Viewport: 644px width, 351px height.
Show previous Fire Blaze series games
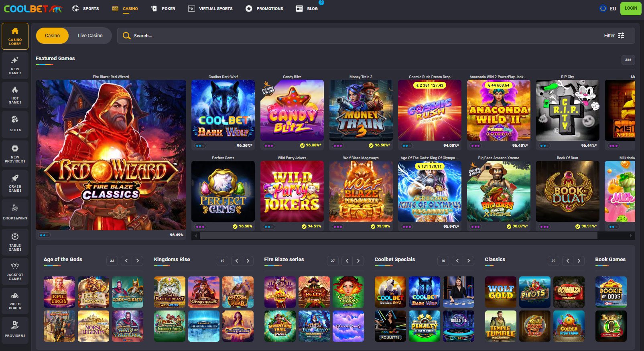[x=347, y=261]
